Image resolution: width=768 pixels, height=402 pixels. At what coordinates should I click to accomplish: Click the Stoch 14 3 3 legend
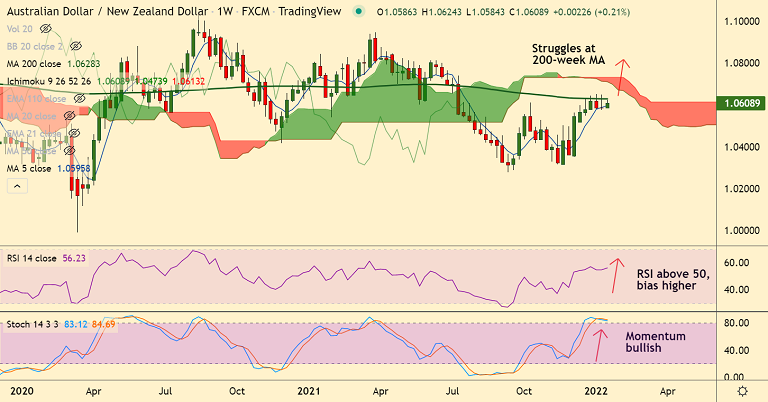pyautogui.click(x=32, y=324)
